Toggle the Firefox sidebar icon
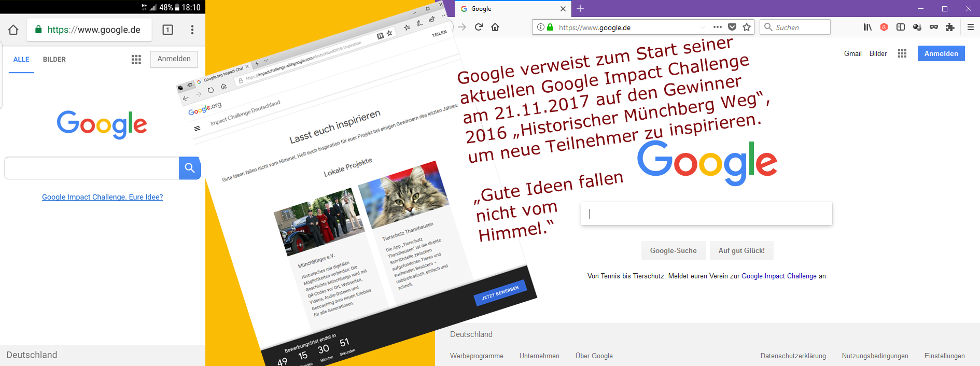Screen dimensions: 980x366 click(901, 27)
